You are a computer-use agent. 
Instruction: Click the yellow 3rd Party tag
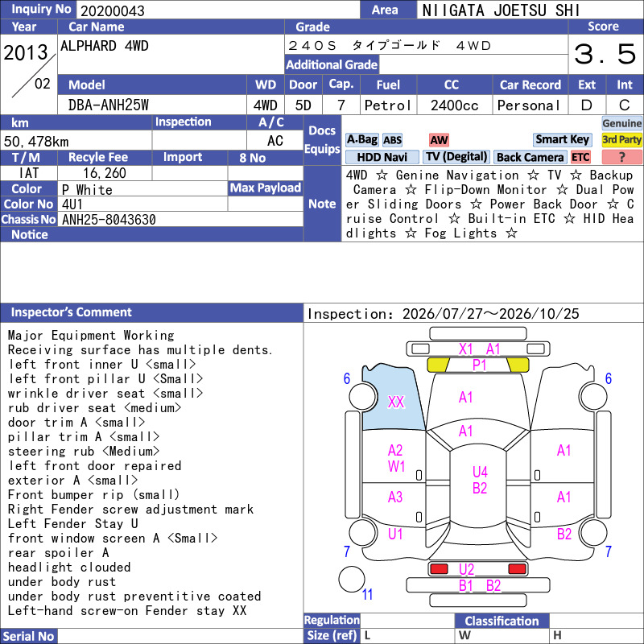click(621, 139)
